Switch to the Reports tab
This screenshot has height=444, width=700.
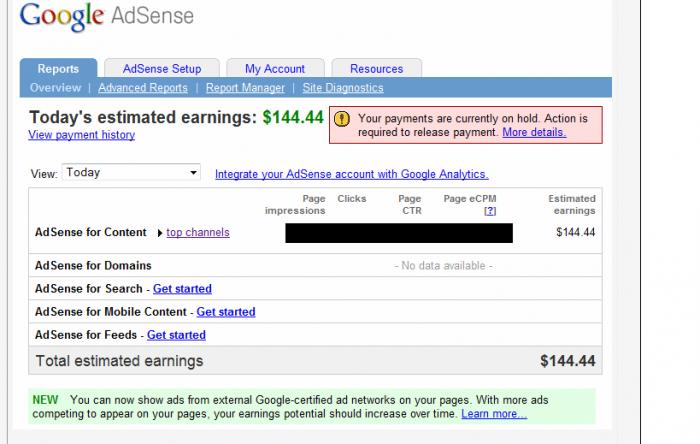[x=58, y=69]
